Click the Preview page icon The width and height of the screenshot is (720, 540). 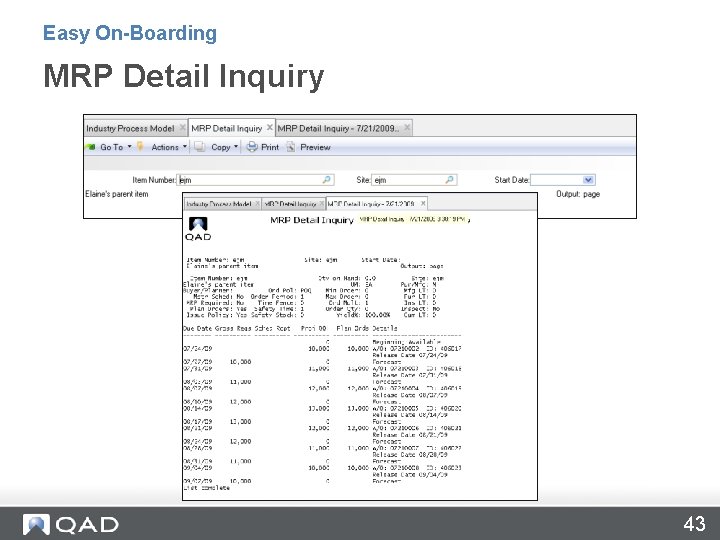tap(291, 146)
